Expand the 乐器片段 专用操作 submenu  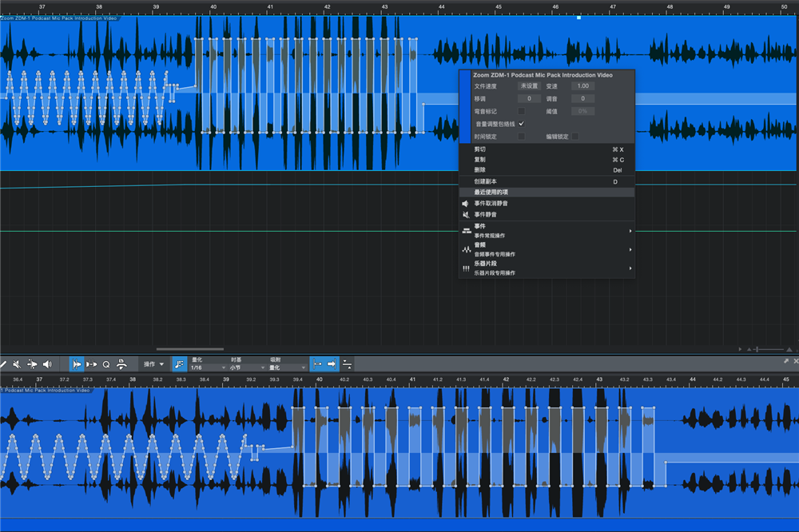tap(547, 268)
